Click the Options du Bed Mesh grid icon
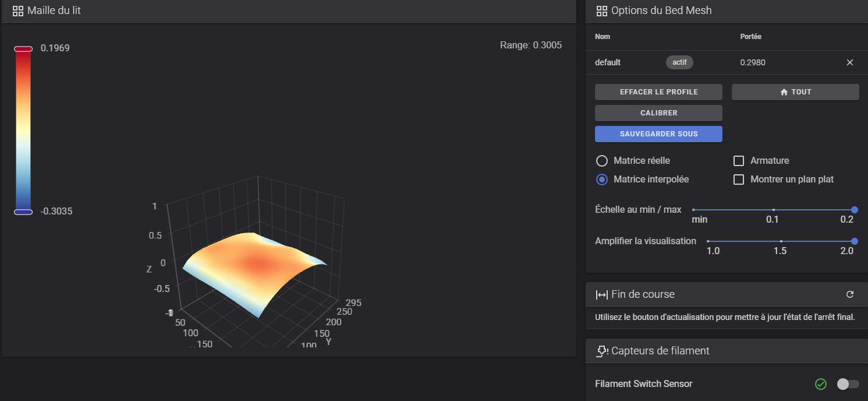This screenshot has width=868, height=401. click(x=602, y=10)
